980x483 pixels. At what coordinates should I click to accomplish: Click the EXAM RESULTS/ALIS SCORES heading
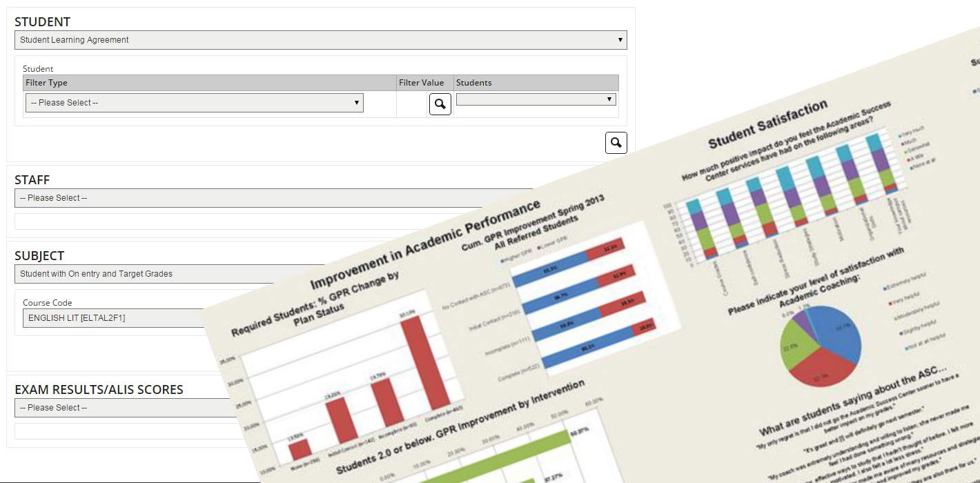click(x=99, y=390)
